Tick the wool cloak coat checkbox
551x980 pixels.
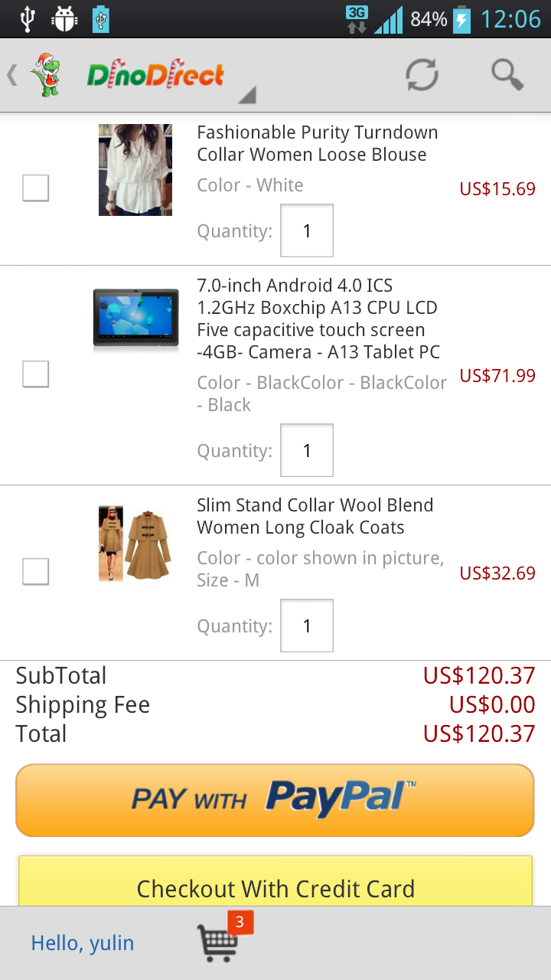tap(36, 571)
